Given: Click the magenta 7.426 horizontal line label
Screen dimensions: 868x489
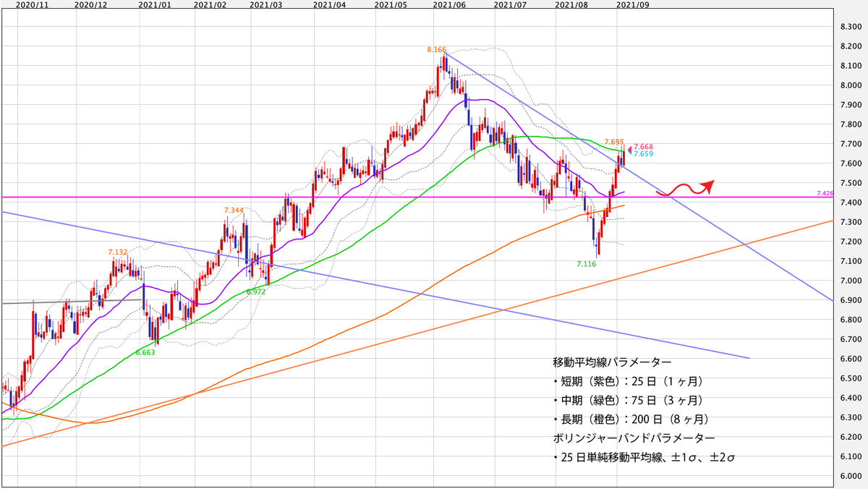Looking at the screenshot, I should 825,193.
